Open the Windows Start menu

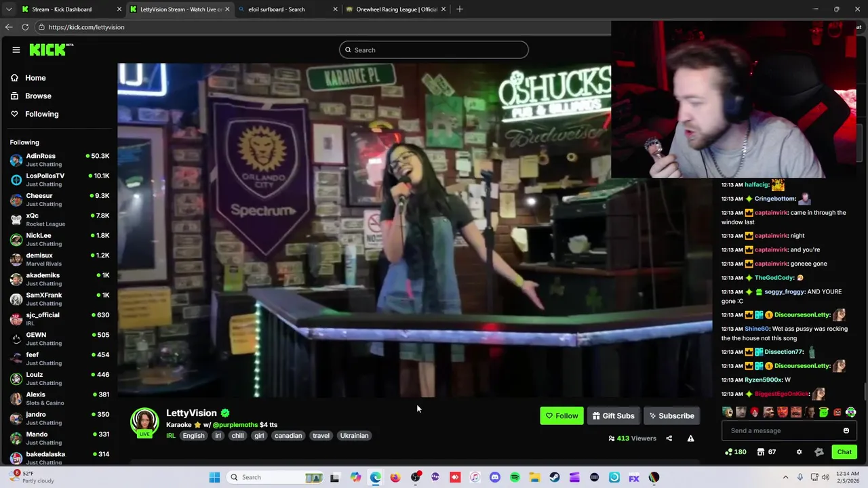[x=214, y=477]
